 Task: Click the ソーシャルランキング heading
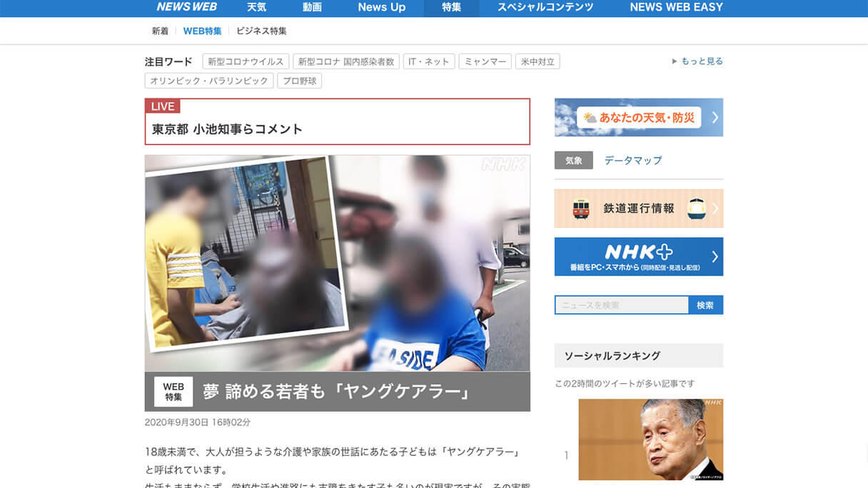pyautogui.click(x=612, y=355)
